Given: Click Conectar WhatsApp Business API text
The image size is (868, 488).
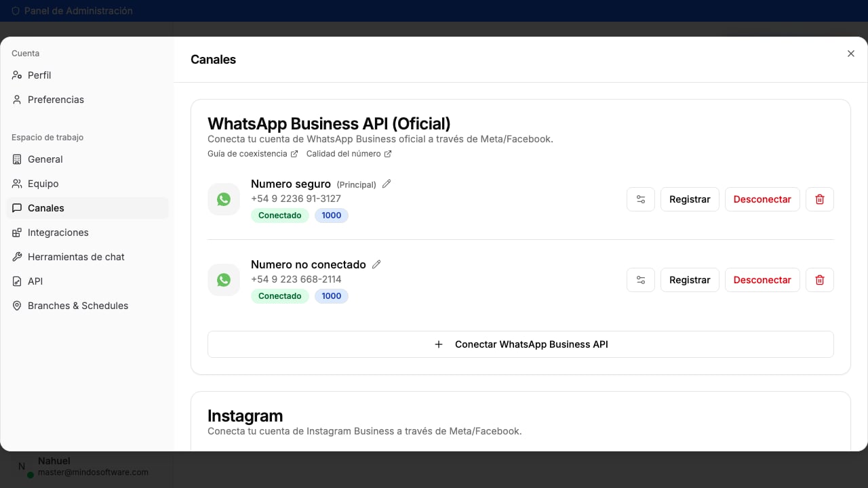Looking at the screenshot, I should pos(532,344).
